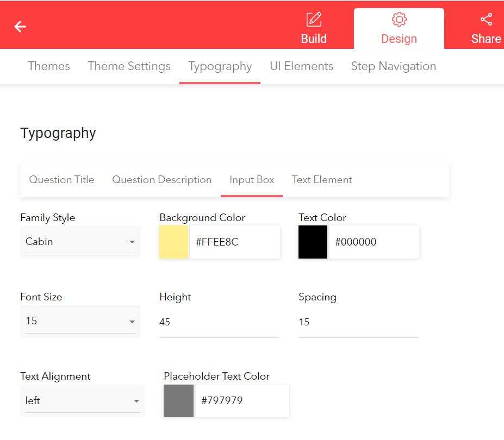Screen dimensions: 504x440
Task: Select the Design tab label
Action: click(x=399, y=39)
